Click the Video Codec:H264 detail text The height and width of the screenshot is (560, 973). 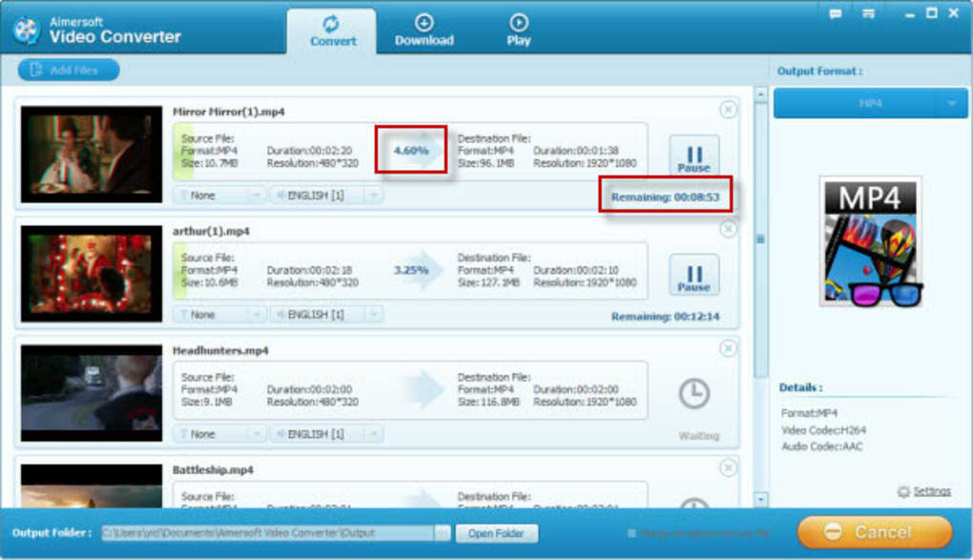tap(823, 429)
